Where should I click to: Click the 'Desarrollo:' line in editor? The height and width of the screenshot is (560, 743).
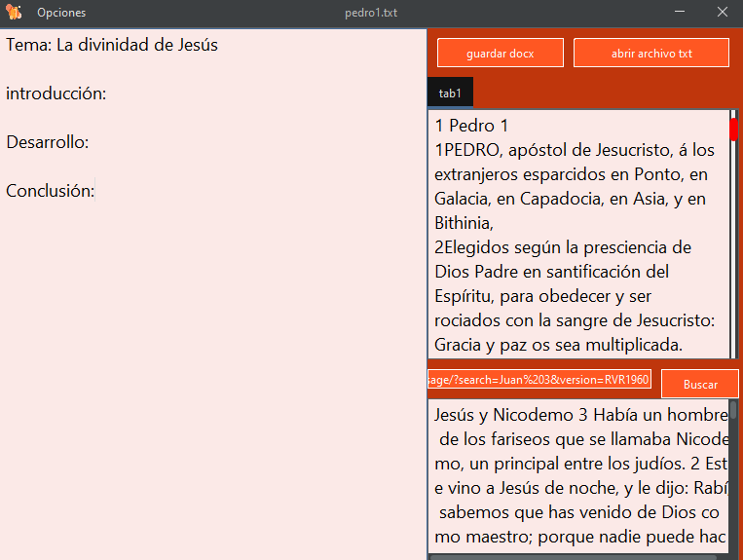click(x=48, y=142)
